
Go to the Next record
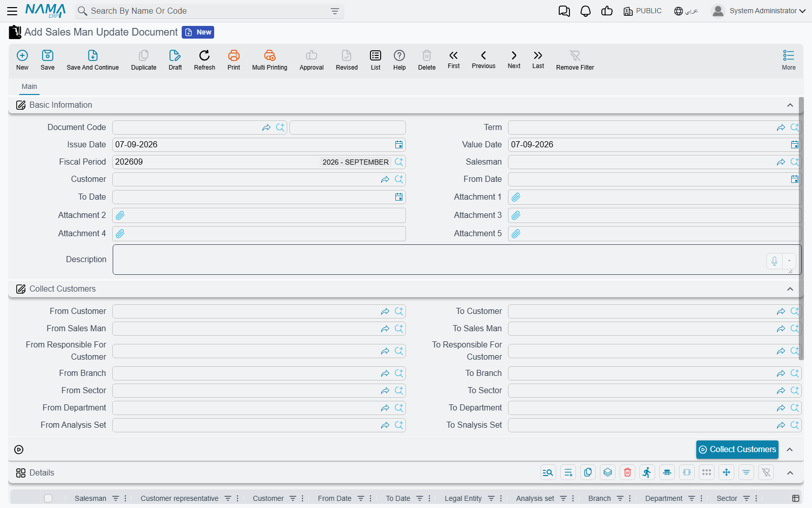514,59
